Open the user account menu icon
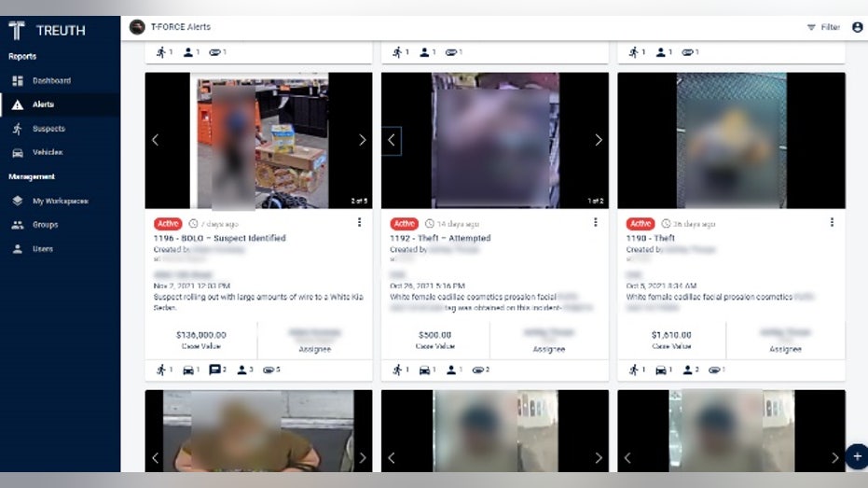 tap(858, 27)
